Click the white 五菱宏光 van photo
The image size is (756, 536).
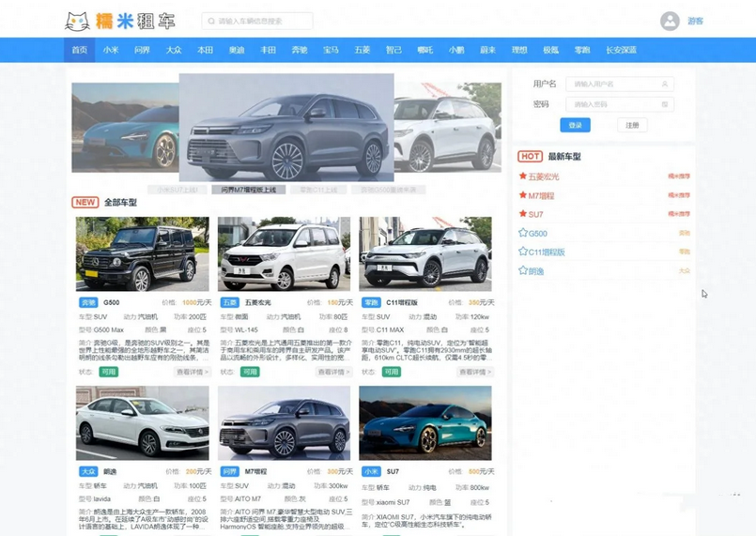tap(284, 254)
